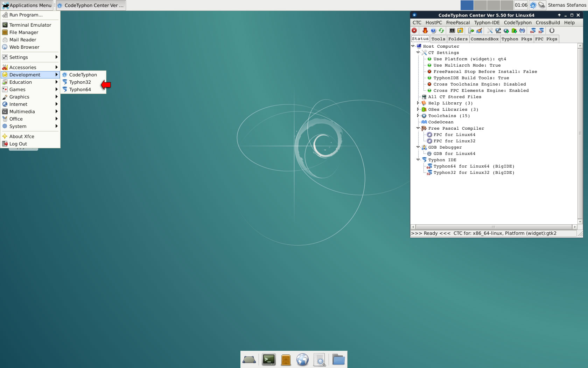
Task: Switch to the Folders tab
Action: point(458,39)
